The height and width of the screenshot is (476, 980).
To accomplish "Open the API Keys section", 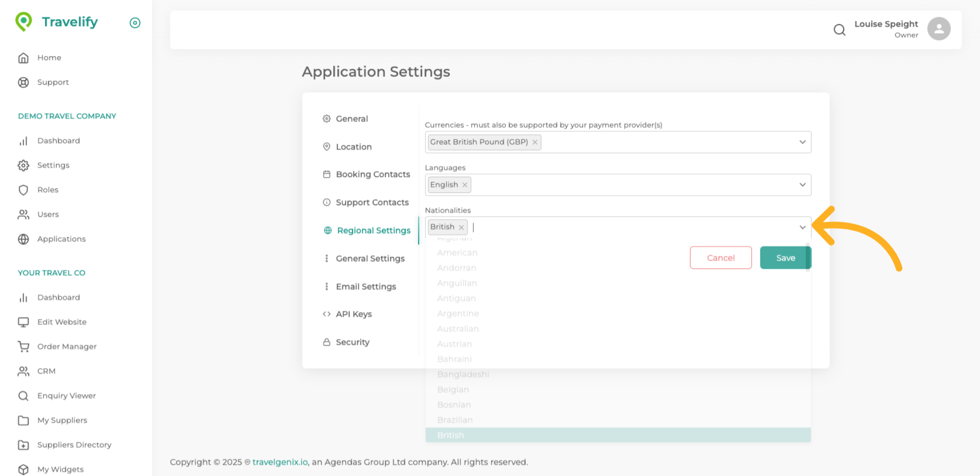I will [x=353, y=314].
